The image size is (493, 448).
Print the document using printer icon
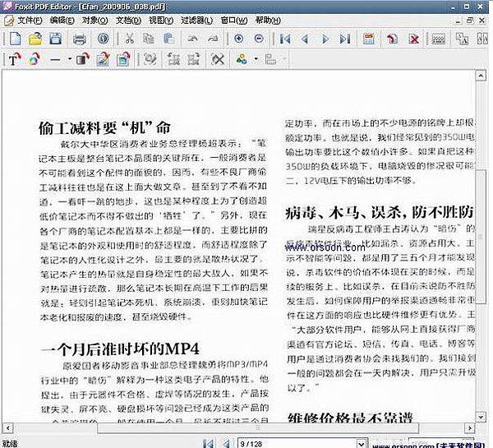(79, 39)
